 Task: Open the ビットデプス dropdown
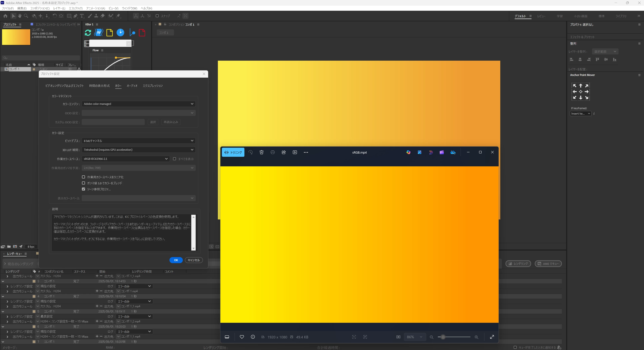138,141
